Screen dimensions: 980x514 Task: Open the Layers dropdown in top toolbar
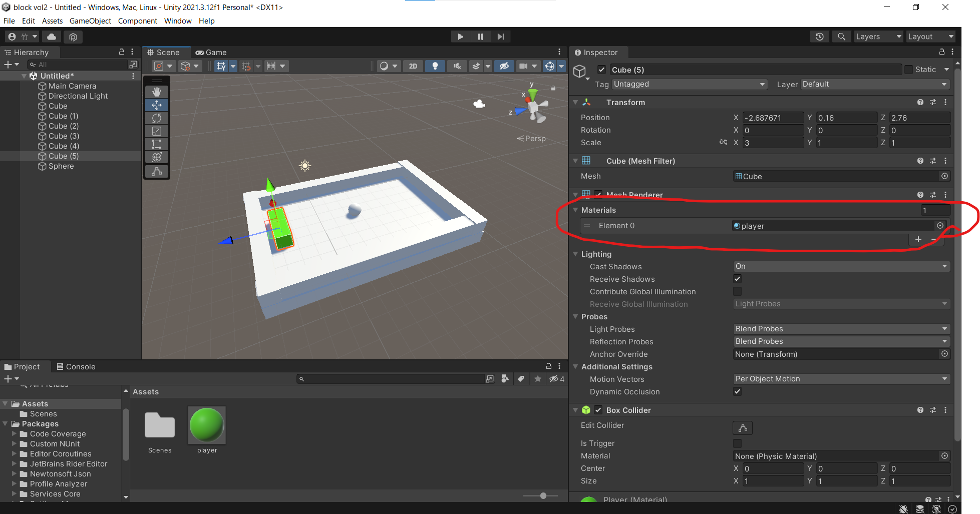click(x=878, y=37)
